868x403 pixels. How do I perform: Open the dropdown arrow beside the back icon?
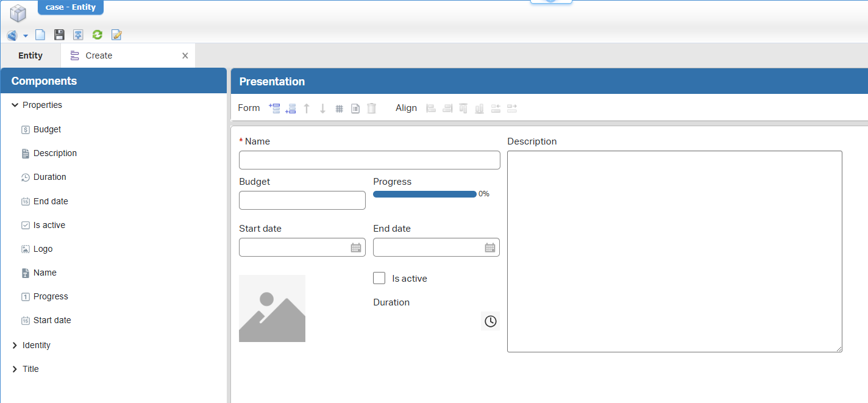[x=26, y=36]
